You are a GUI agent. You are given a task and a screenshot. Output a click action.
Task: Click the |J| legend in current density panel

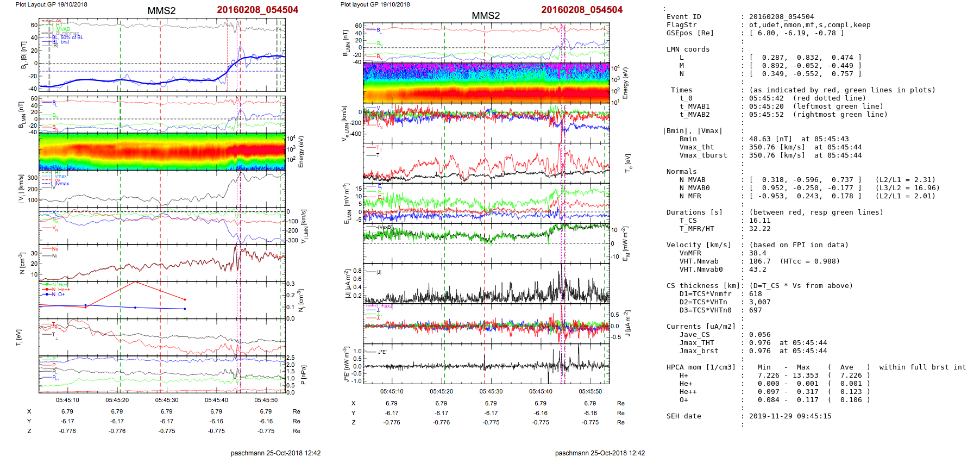379,272
